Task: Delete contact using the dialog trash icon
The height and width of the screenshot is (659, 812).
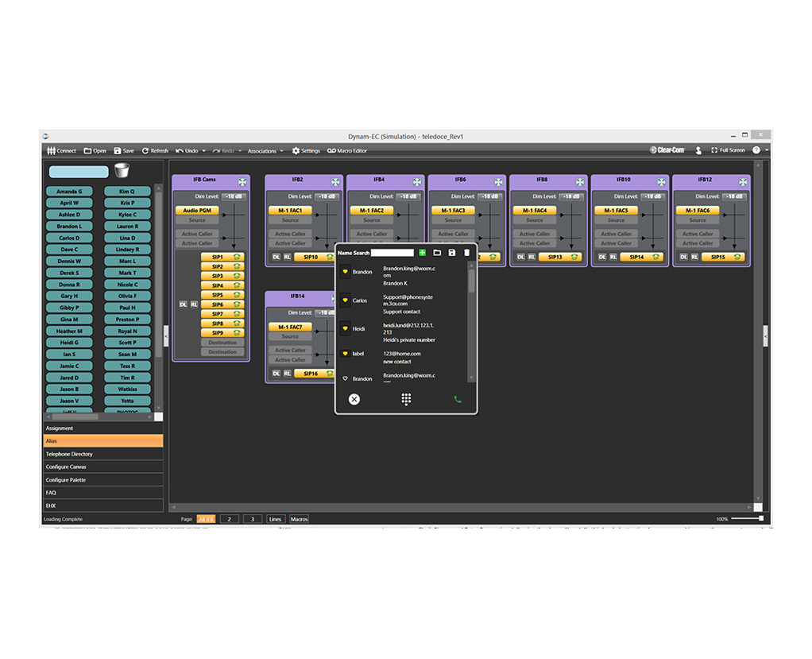Action: pos(466,252)
